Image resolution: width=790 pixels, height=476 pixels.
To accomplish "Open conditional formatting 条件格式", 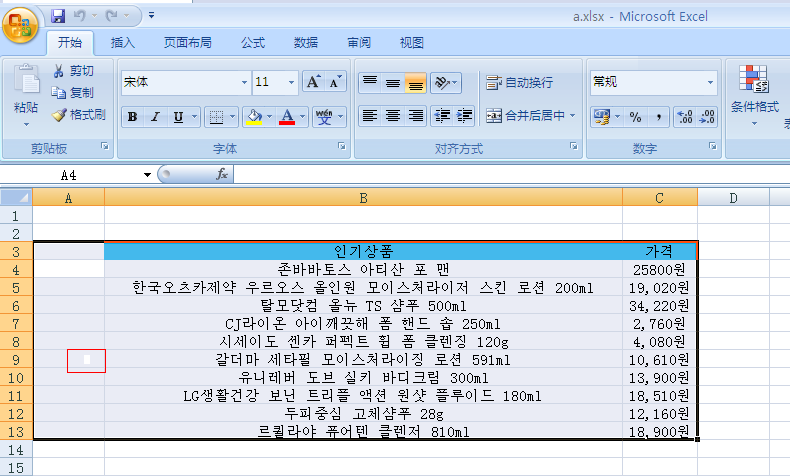I will pyautogui.click(x=754, y=95).
